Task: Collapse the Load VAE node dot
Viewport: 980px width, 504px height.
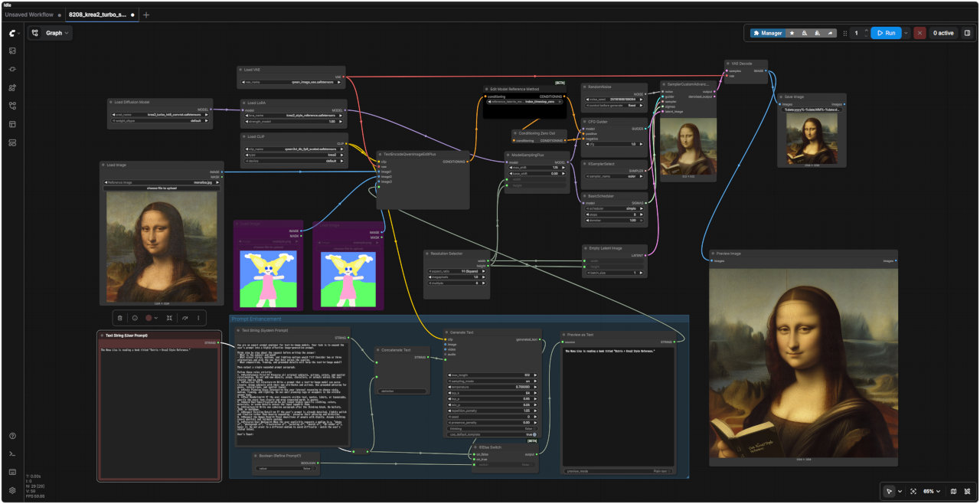Action: (241, 70)
